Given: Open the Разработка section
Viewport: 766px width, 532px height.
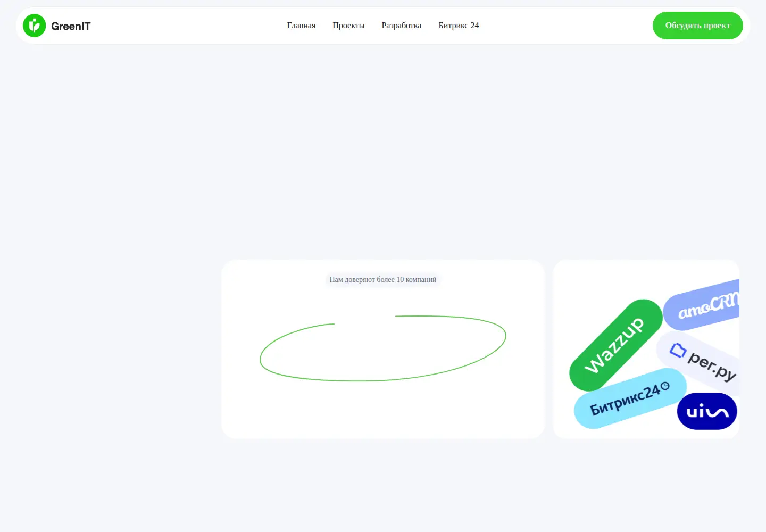Looking at the screenshot, I should click(x=402, y=26).
